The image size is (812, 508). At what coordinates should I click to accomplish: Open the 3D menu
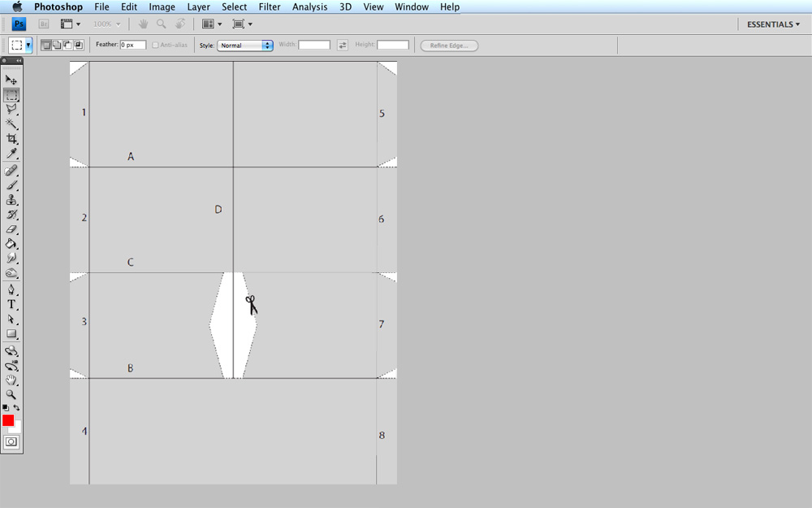(345, 7)
